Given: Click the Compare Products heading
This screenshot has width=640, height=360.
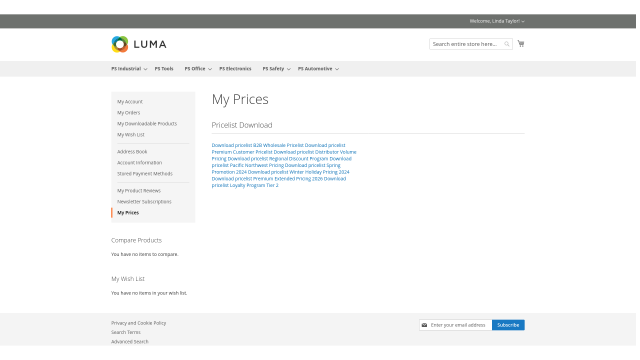Looking at the screenshot, I should click(x=136, y=240).
